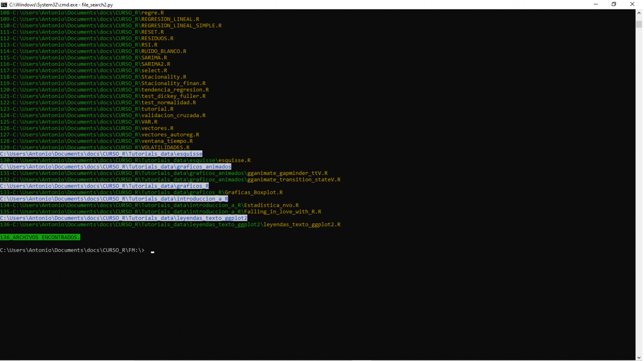Click line 117 select.R
The height and width of the screenshot is (361, 644).
pyautogui.click(x=84, y=71)
